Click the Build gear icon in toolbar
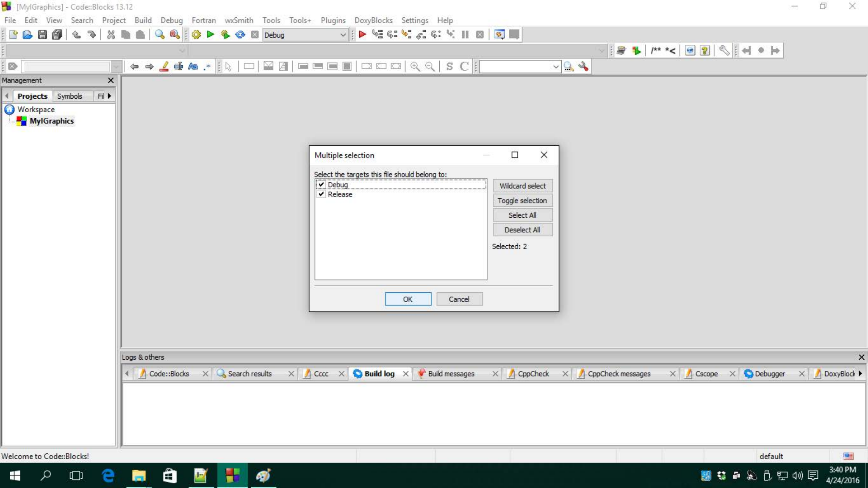This screenshot has width=868, height=488. point(196,35)
